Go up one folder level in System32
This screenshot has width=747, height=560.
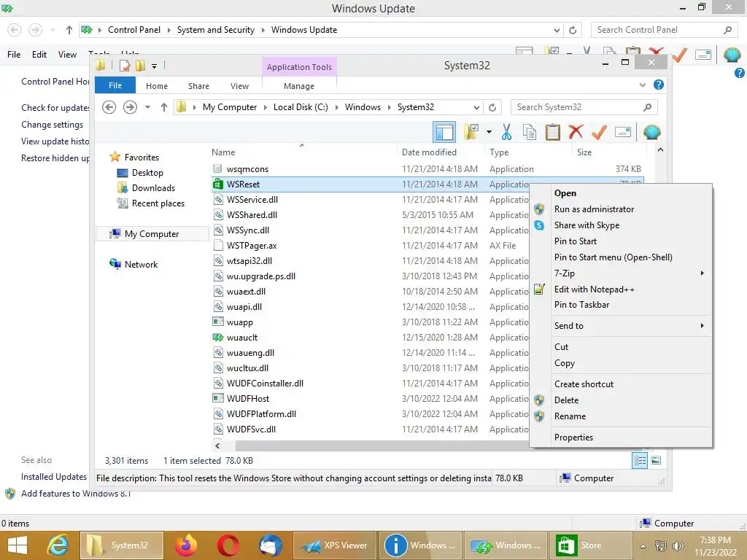coord(164,107)
